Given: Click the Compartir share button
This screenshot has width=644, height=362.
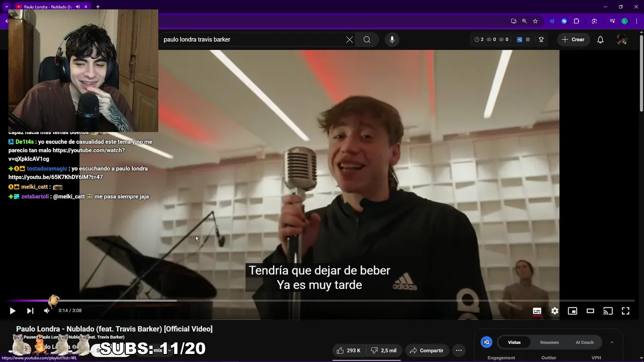Looking at the screenshot, I should 427,350.
